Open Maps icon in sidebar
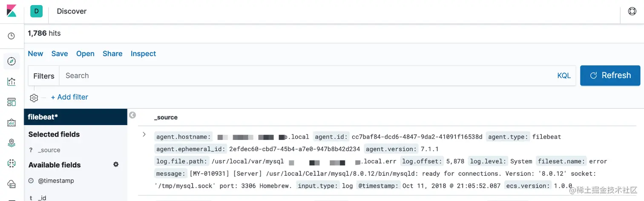Image resolution: width=644 pixels, height=201 pixels. [11, 143]
